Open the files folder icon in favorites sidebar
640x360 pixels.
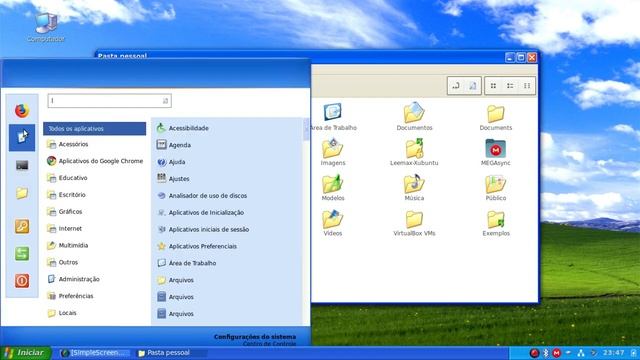click(x=22, y=193)
